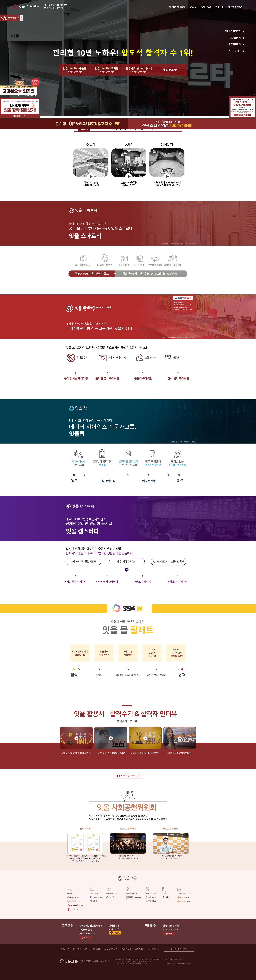Click the 학습컨설팅 timeline step

click(x=108, y=481)
